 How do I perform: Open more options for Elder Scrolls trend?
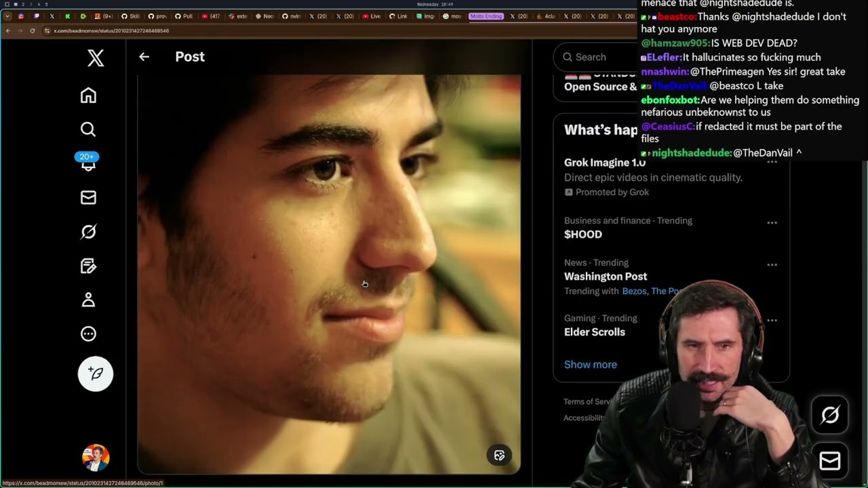tap(772, 321)
